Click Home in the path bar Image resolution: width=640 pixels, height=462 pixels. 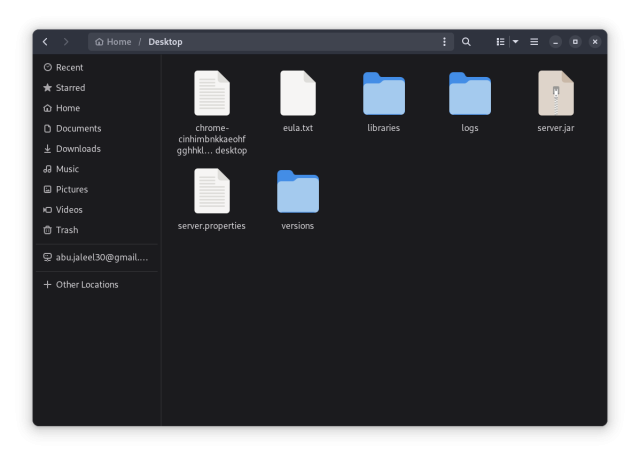click(114, 42)
